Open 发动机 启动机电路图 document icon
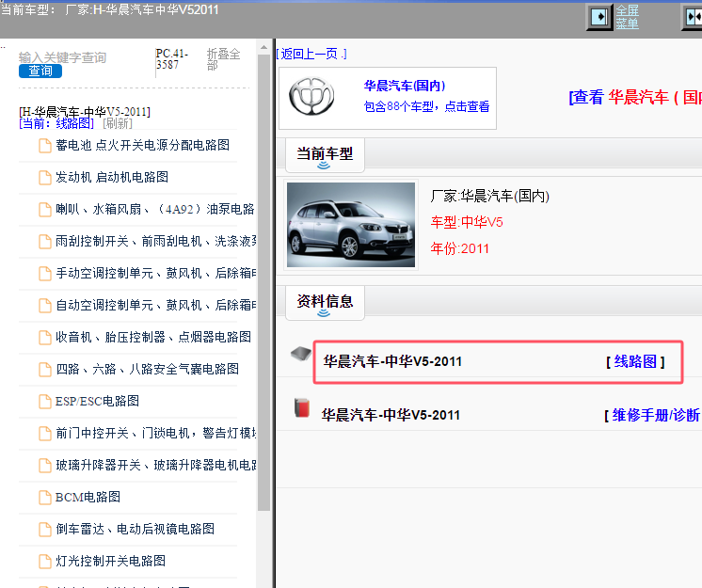This screenshot has width=702, height=588. tap(45, 178)
